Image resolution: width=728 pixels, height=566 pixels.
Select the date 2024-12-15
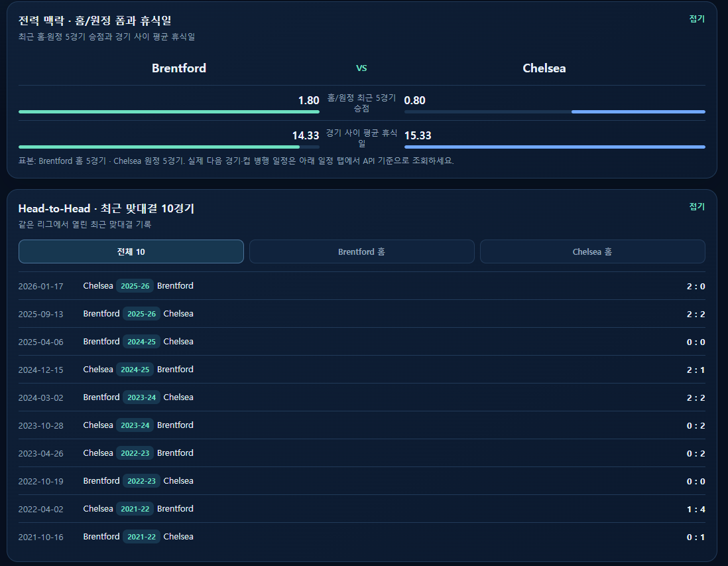click(x=41, y=370)
